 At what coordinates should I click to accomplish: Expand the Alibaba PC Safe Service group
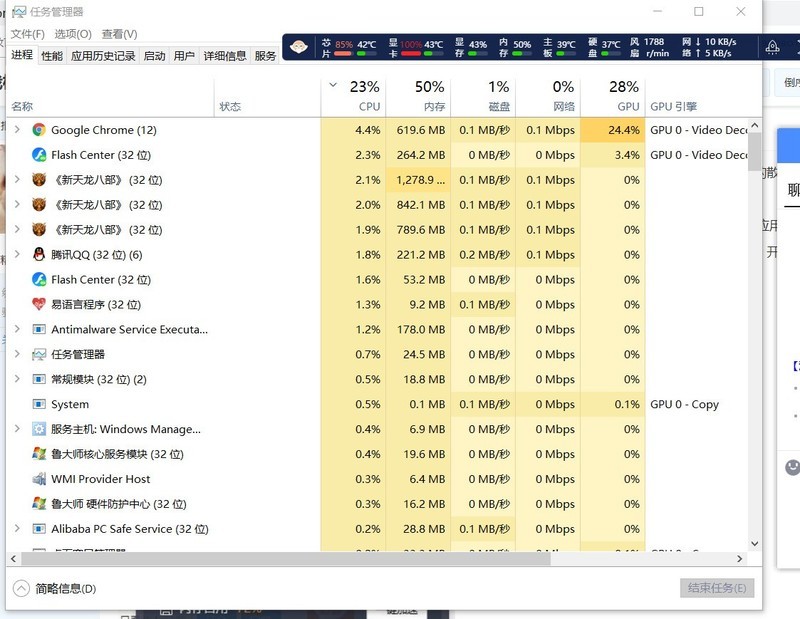[17, 529]
